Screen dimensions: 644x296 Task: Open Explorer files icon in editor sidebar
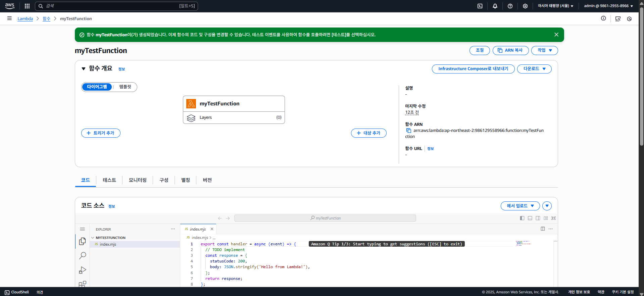(x=83, y=241)
